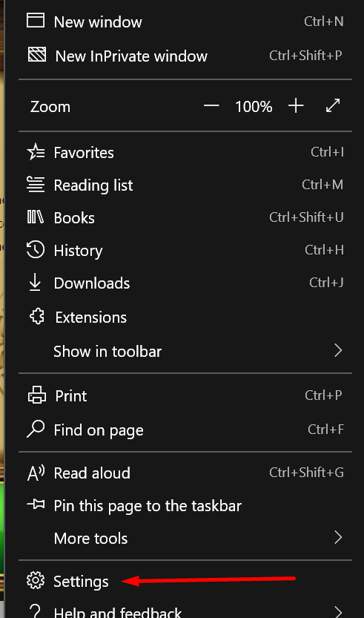The width and height of the screenshot is (364, 618).
Task: Click the Favorites star icon
Action: click(36, 152)
